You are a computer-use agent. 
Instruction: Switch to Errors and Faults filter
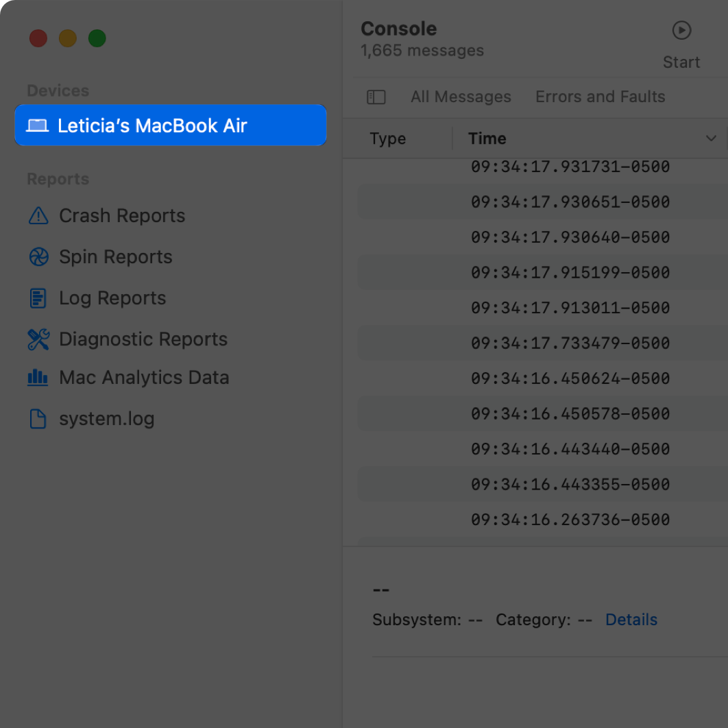[600, 97]
